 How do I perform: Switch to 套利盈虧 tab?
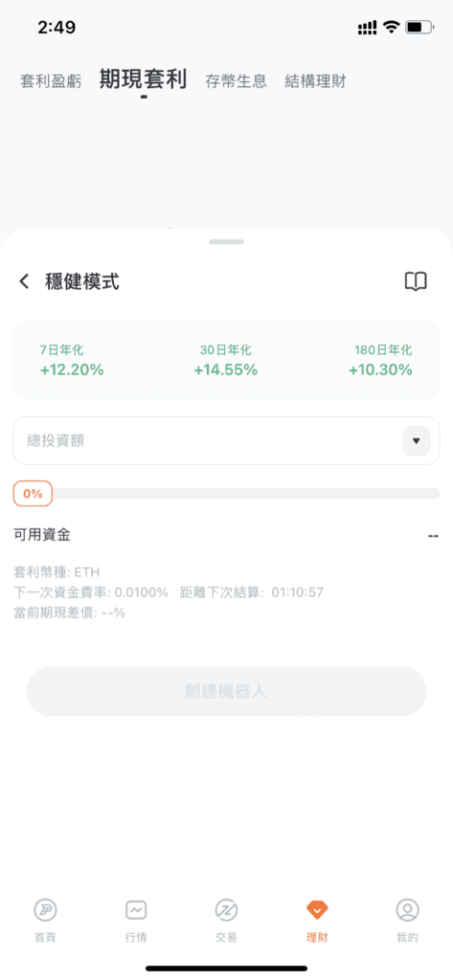[x=51, y=81]
